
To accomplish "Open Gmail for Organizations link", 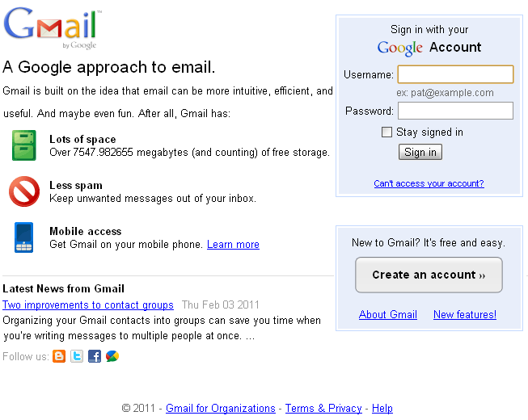I will click(221, 409).
